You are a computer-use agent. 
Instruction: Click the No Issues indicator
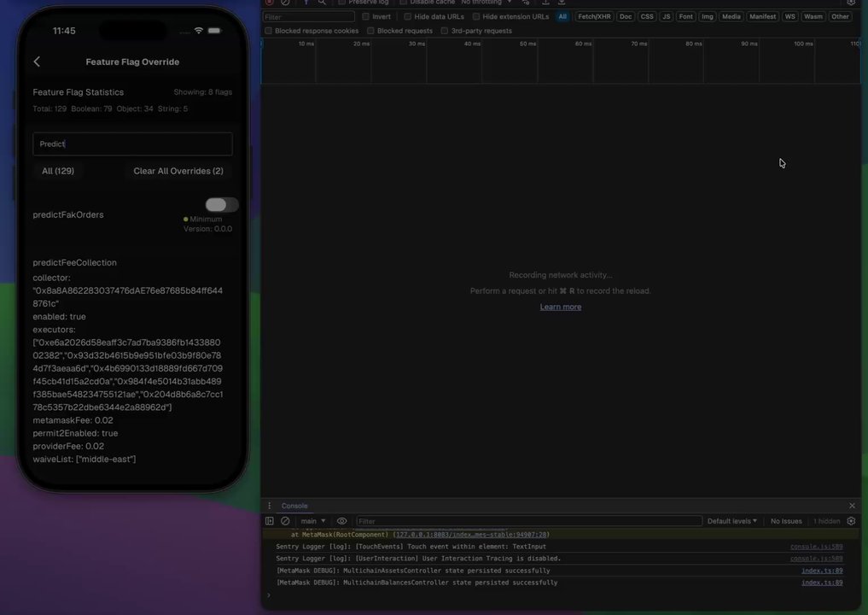tap(786, 521)
